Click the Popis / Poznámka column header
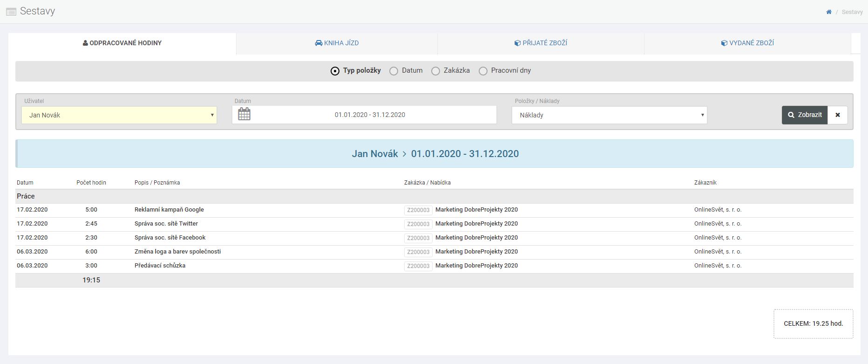The width and height of the screenshot is (868, 364). 157,183
